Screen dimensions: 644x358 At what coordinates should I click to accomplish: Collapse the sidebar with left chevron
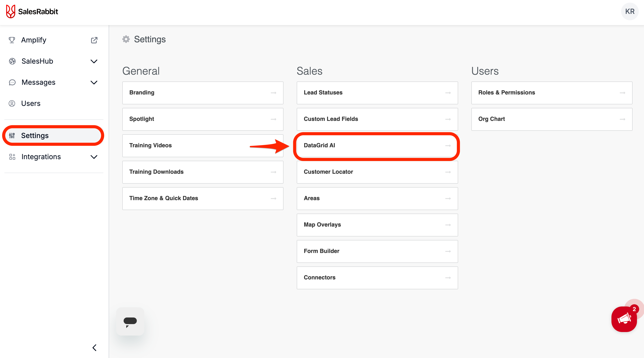coord(94,347)
